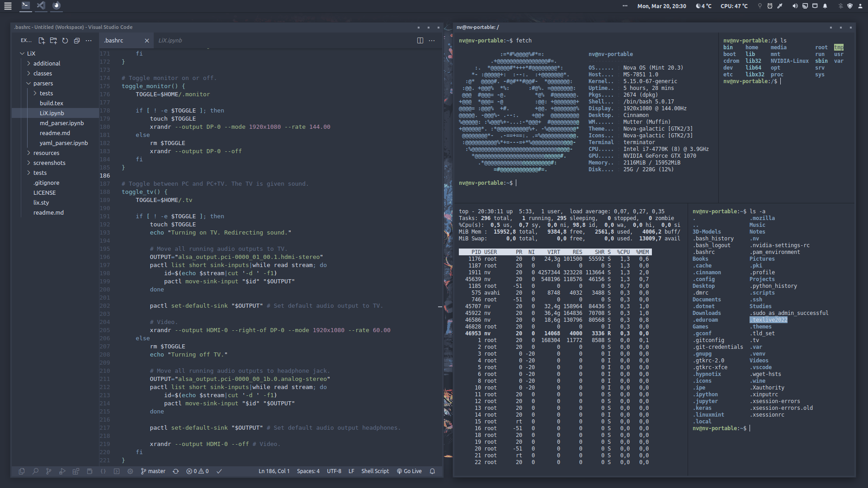
Task: Click the New Folder icon in Explorer
Action: coord(53,41)
